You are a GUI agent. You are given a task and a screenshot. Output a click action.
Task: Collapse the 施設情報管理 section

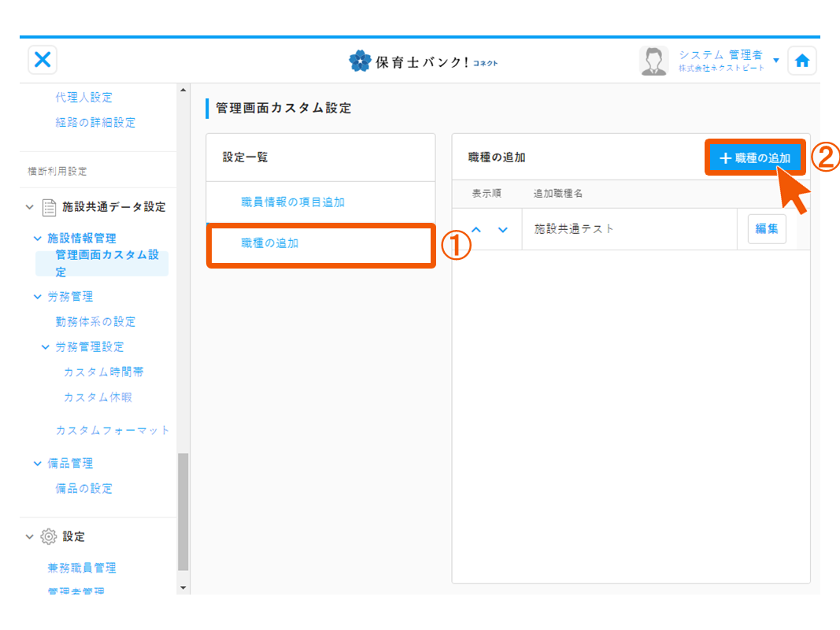pos(38,238)
